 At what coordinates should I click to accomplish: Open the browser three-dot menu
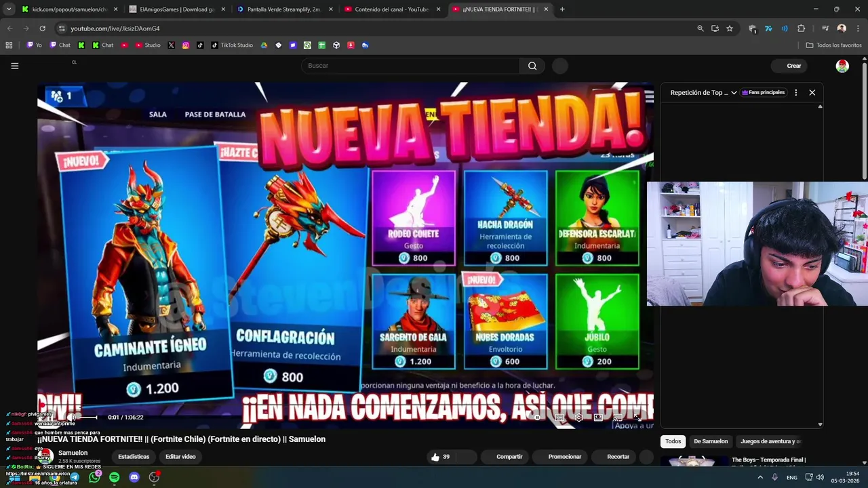pyautogui.click(x=858, y=28)
